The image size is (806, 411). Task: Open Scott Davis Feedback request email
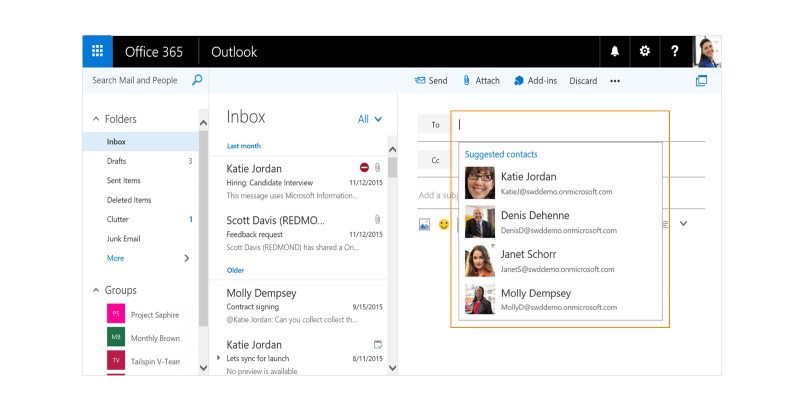point(299,233)
